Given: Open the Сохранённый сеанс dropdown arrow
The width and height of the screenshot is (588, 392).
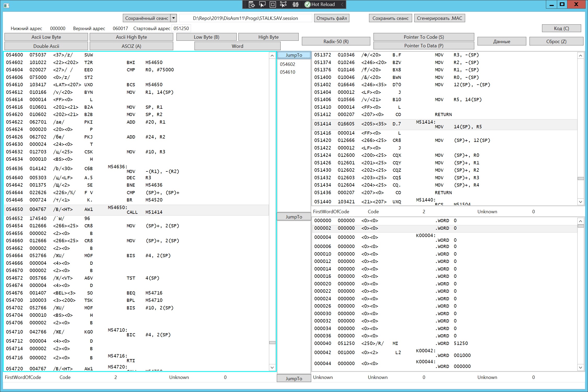Looking at the screenshot, I should pos(174,18).
